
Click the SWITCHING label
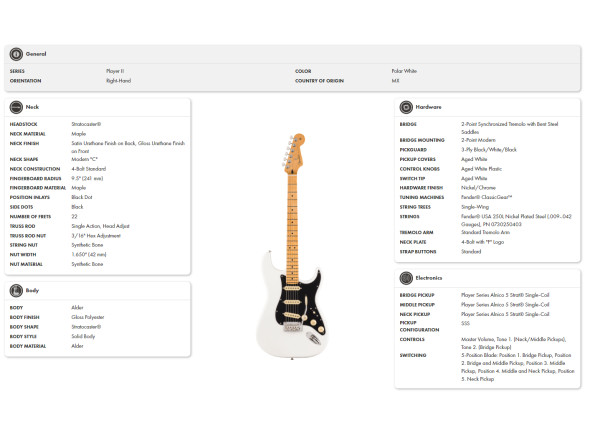413,355
